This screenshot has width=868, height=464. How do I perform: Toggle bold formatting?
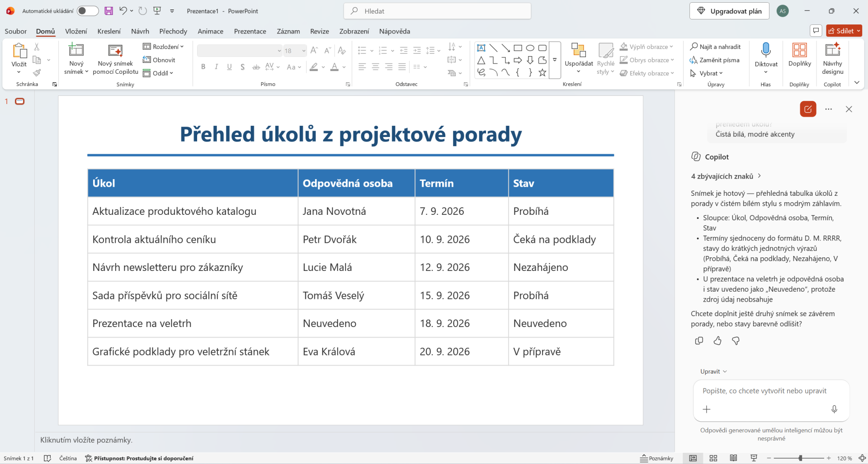[203, 67]
